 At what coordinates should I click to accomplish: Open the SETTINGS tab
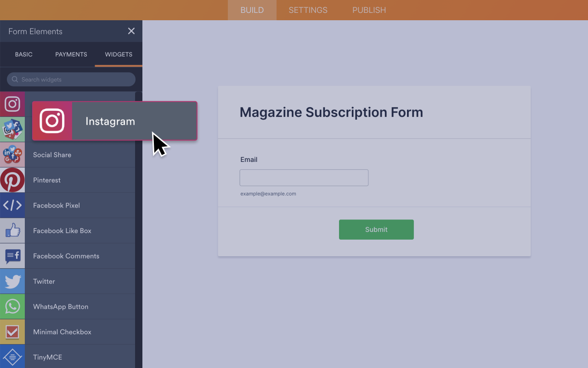tap(308, 10)
